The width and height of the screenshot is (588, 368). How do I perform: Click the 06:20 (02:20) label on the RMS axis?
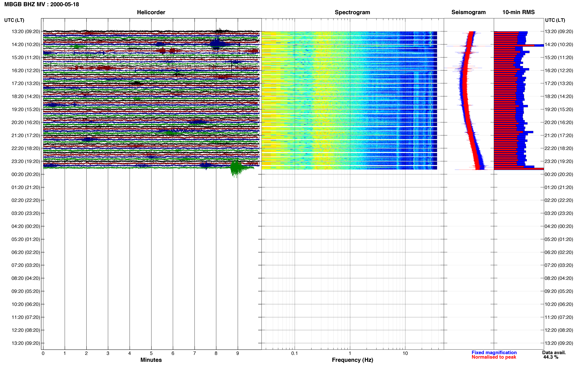click(x=559, y=252)
